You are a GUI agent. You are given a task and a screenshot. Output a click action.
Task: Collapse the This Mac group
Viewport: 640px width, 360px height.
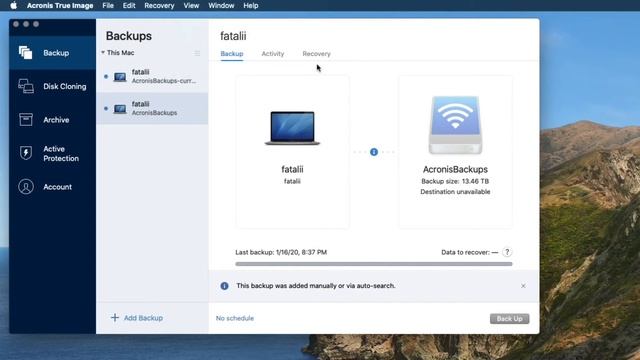(103, 53)
